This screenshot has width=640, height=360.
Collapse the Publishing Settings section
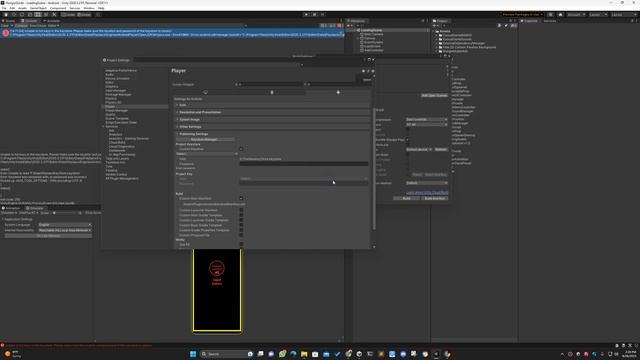tap(272, 134)
